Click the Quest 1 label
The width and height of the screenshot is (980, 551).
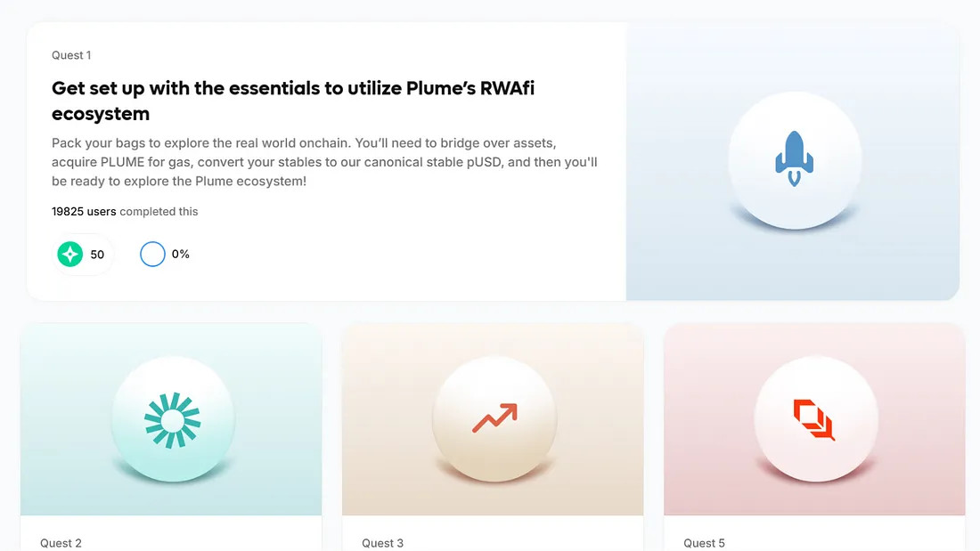pyautogui.click(x=71, y=55)
